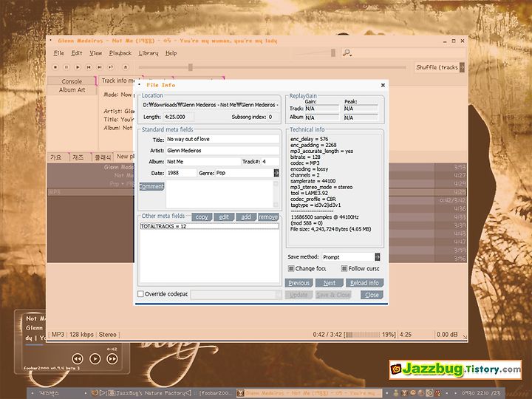532x399 pixels.
Task: Open the Save method dropdown
Action: (x=378, y=257)
